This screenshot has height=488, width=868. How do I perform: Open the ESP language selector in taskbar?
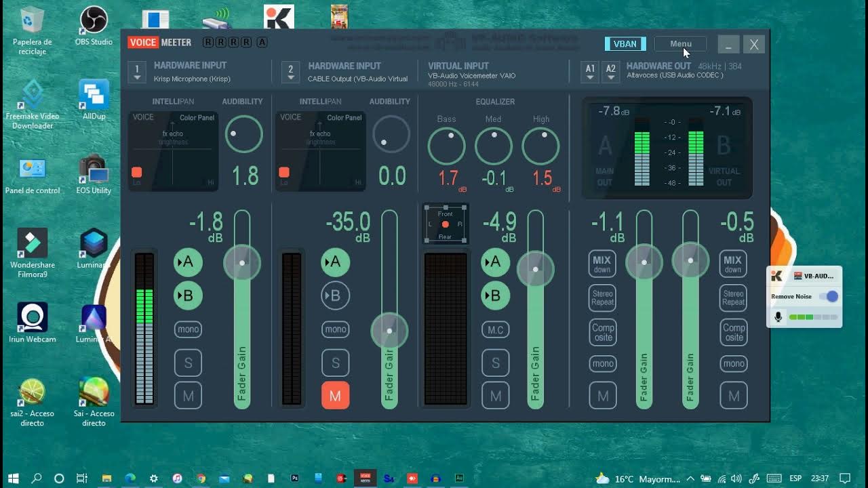tap(795, 479)
